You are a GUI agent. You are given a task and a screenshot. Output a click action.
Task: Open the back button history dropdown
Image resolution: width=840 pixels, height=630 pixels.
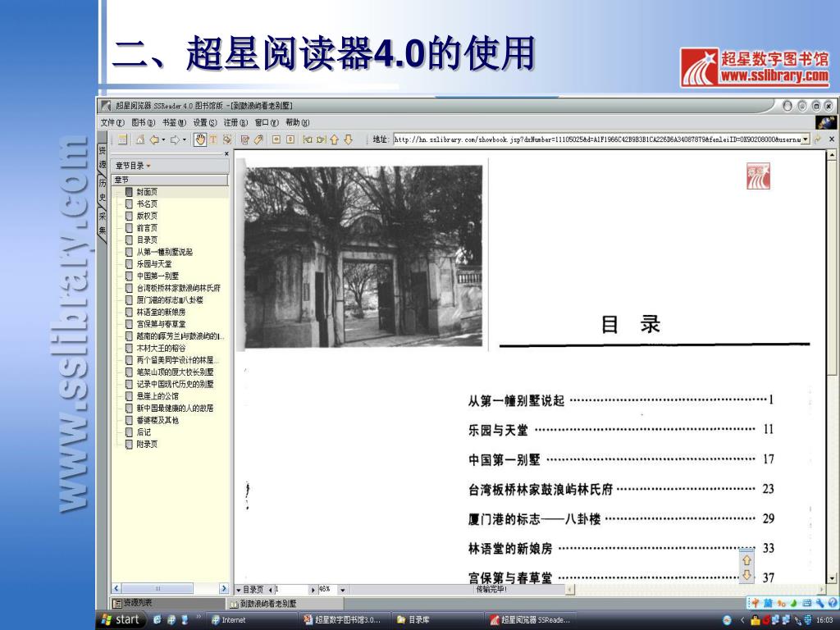[x=163, y=139]
